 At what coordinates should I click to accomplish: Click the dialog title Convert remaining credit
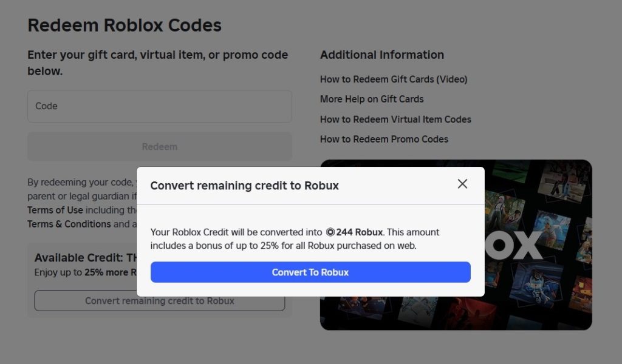click(244, 186)
